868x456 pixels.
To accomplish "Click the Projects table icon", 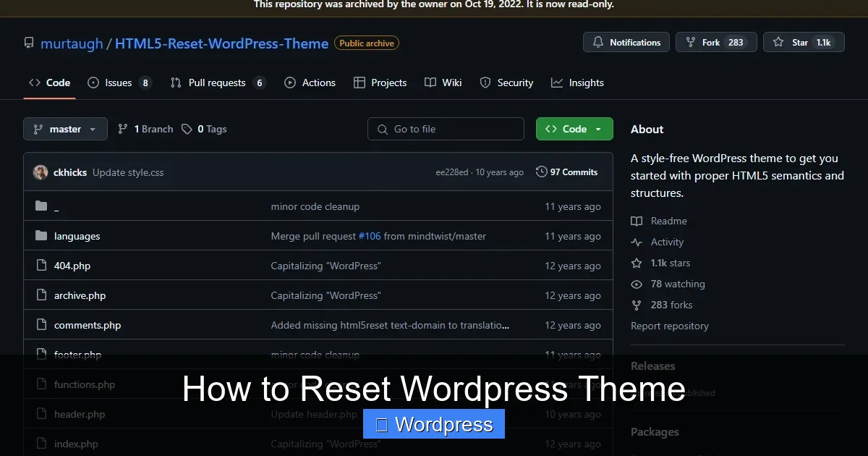I will click(x=359, y=83).
